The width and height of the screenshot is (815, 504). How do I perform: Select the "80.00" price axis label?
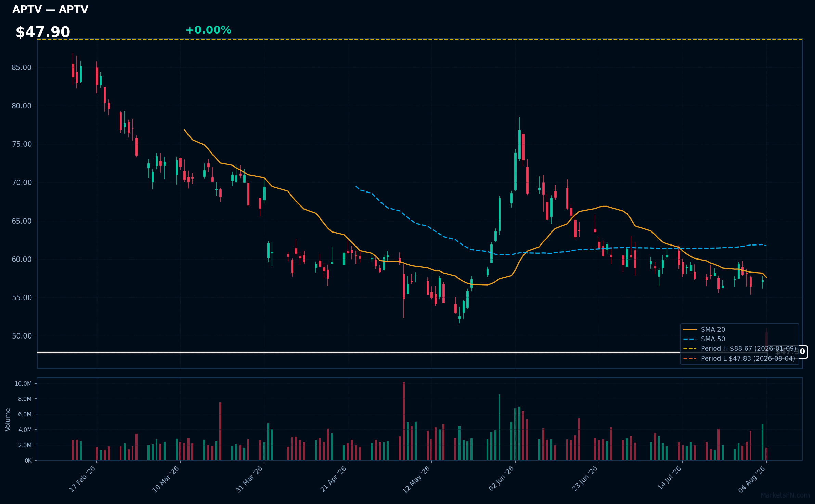point(22,106)
